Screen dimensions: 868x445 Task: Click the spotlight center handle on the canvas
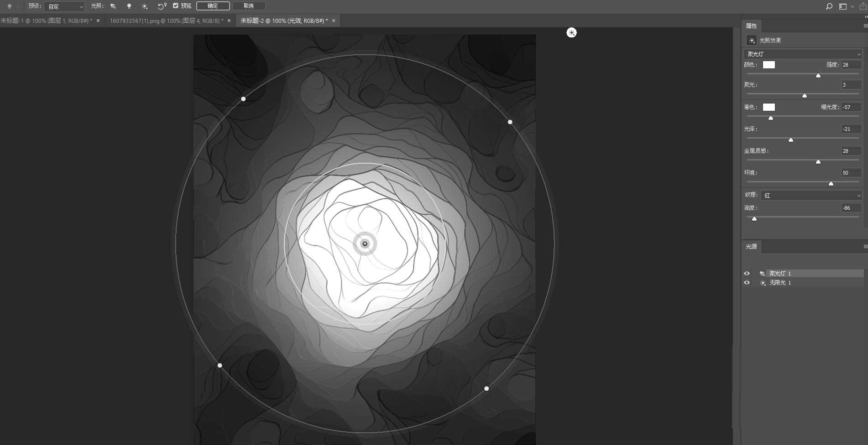tap(365, 244)
